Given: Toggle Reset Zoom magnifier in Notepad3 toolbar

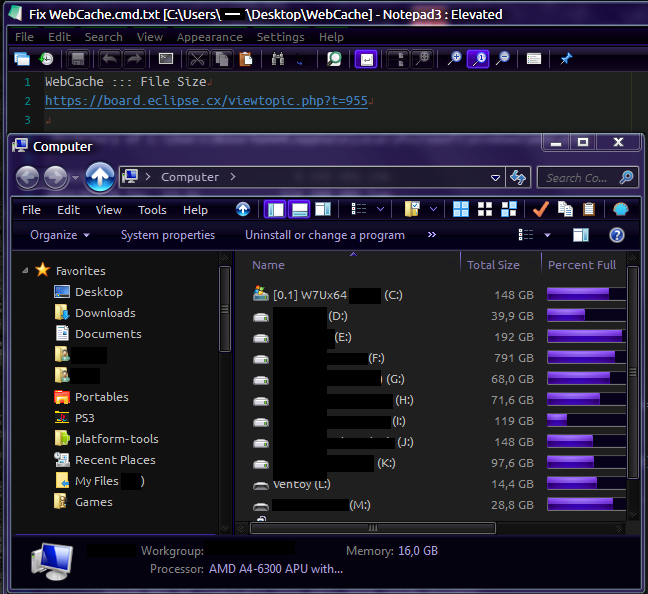Looking at the screenshot, I should [478, 59].
